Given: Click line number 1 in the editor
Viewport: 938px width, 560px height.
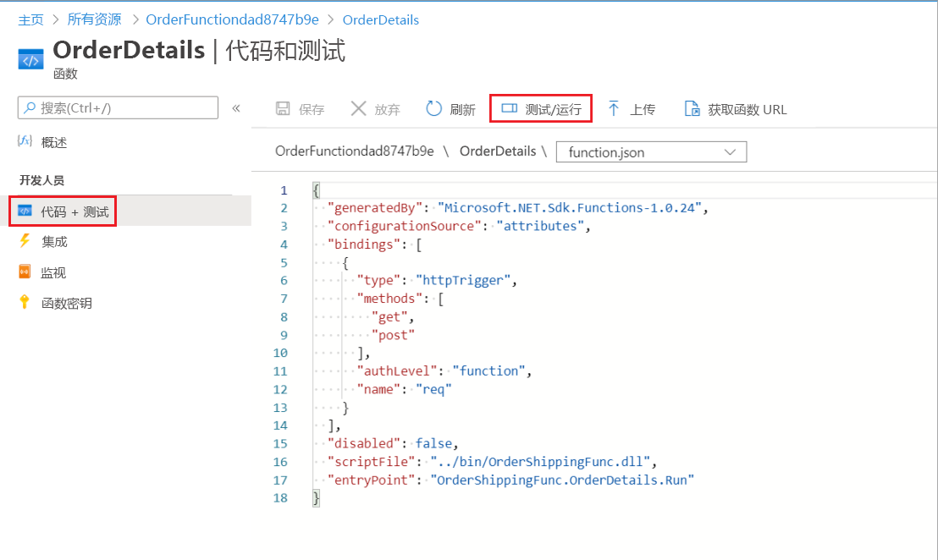Looking at the screenshot, I should click(x=284, y=190).
